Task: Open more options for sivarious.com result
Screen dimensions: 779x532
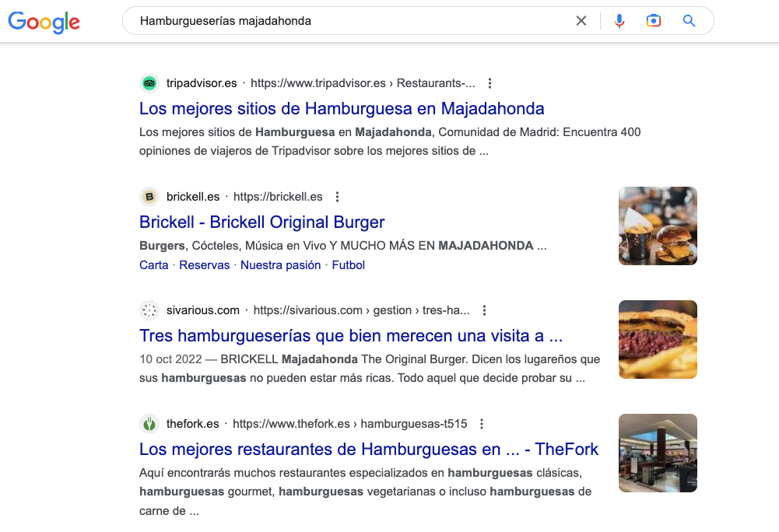Action: pos(484,310)
